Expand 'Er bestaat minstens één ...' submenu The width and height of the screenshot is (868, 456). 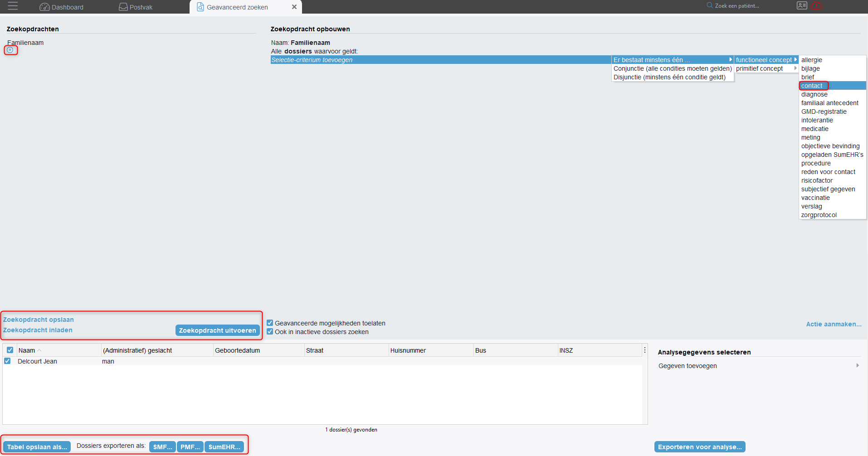pyautogui.click(x=673, y=60)
